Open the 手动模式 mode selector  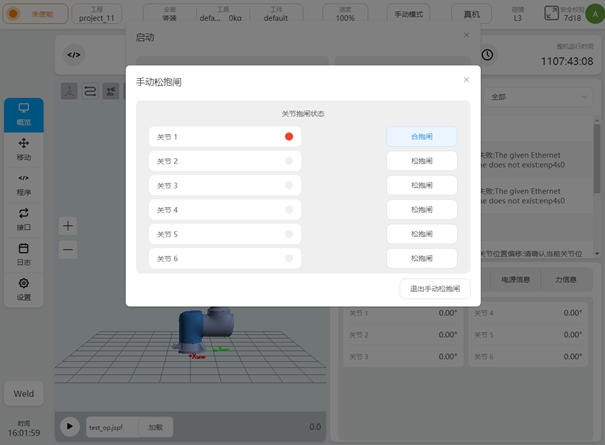[x=409, y=15]
